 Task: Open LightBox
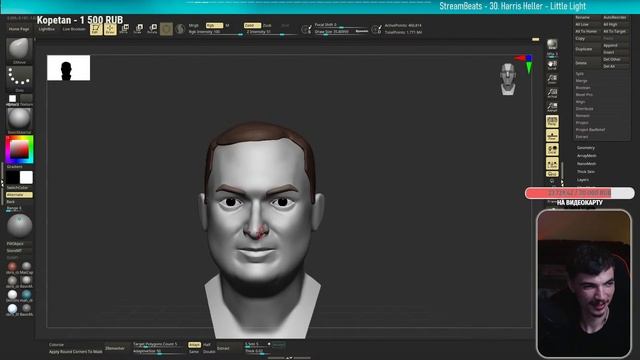46,29
